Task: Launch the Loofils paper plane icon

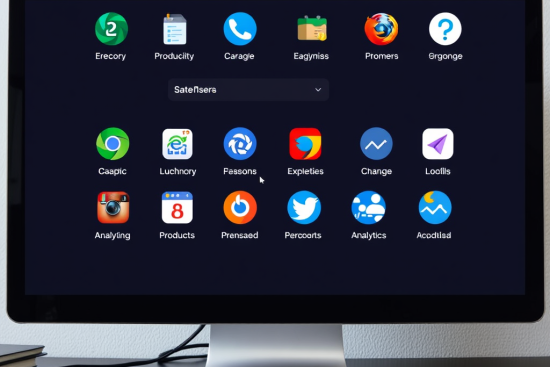Action: pyautogui.click(x=438, y=144)
